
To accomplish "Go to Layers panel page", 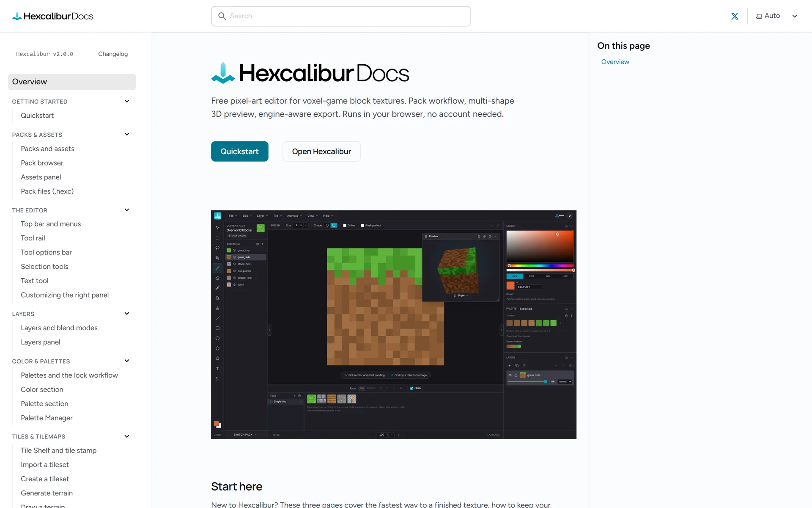I will [x=40, y=342].
